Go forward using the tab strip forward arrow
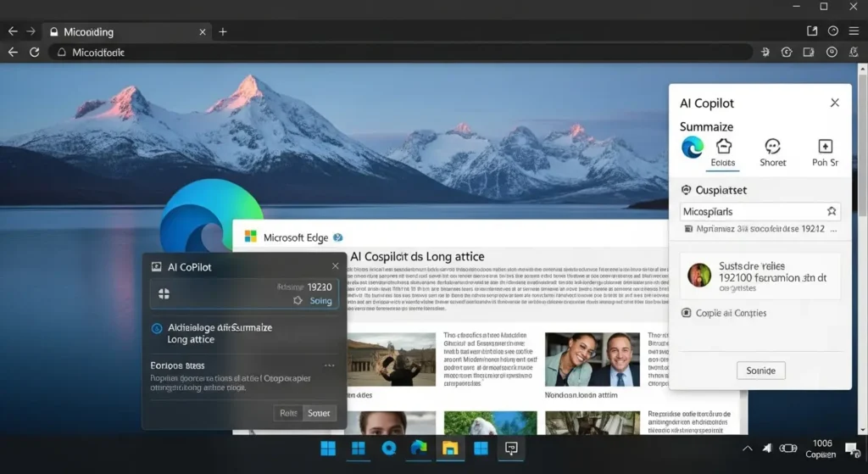This screenshot has width=868, height=474. [31, 31]
